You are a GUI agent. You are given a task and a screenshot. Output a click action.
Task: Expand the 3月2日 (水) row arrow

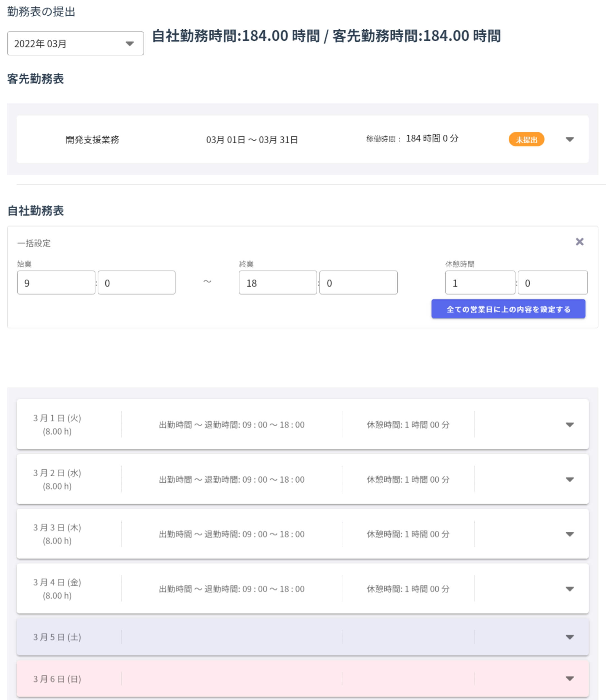click(570, 480)
